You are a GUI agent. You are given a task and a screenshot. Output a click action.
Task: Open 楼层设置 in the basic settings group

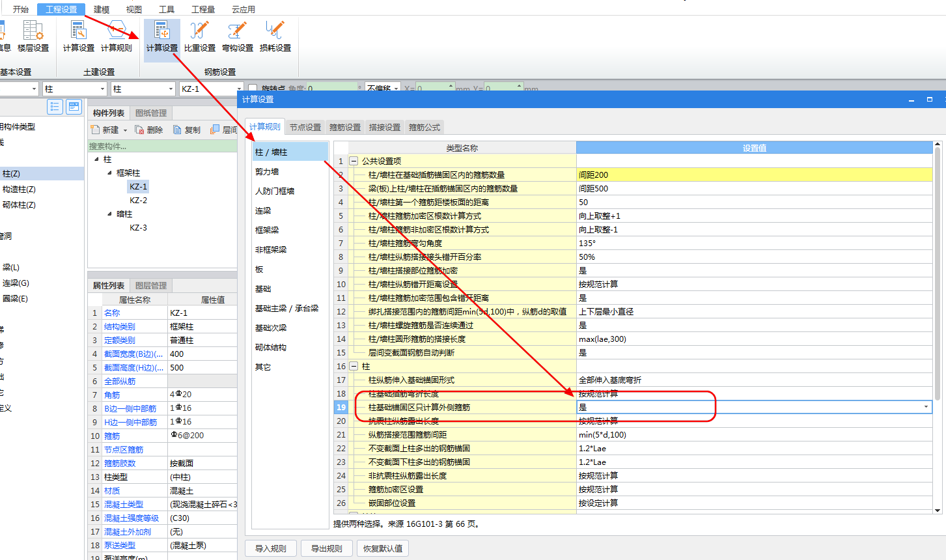[x=33, y=36]
